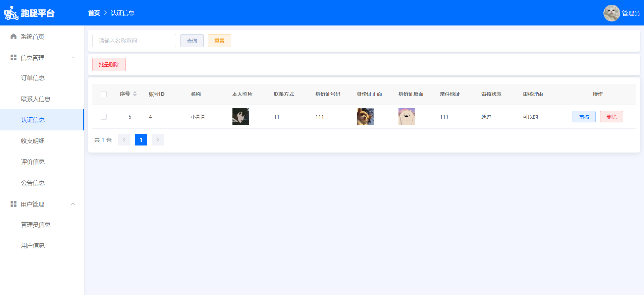Image resolution: width=644 pixels, height=295 pixels.
Task: Click the 账号ID column header
Action: 157,94
